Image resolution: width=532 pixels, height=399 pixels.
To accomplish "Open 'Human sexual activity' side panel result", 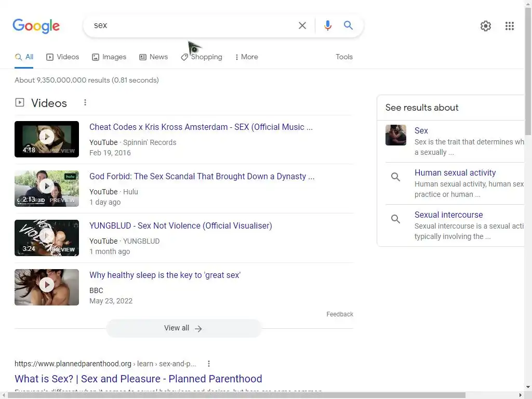I will (455, 172).
